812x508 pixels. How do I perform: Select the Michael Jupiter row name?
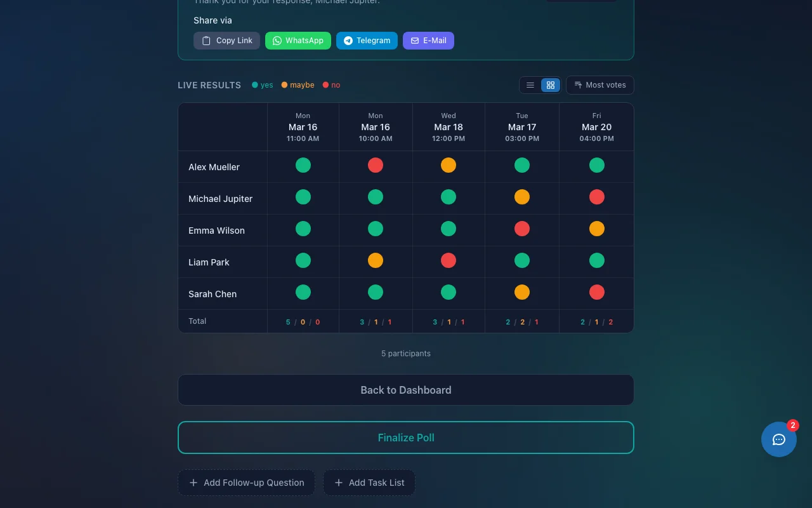pos(220,199)
